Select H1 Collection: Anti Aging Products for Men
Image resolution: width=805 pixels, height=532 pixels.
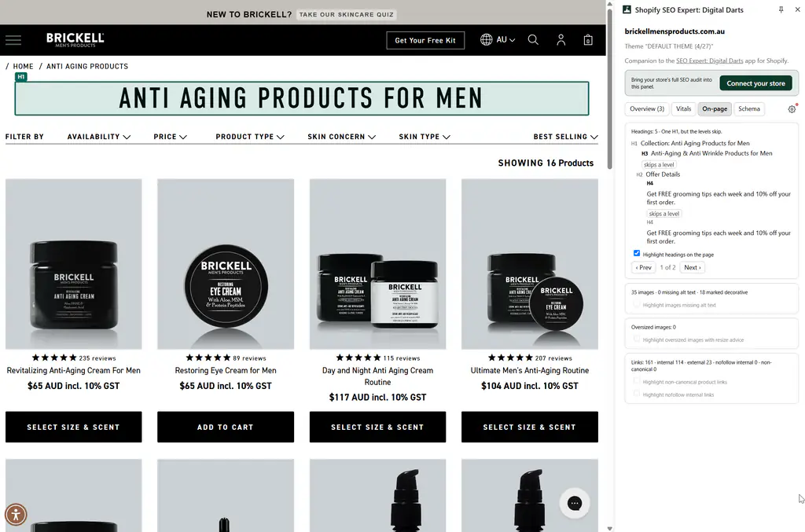(x=690, y=143)
